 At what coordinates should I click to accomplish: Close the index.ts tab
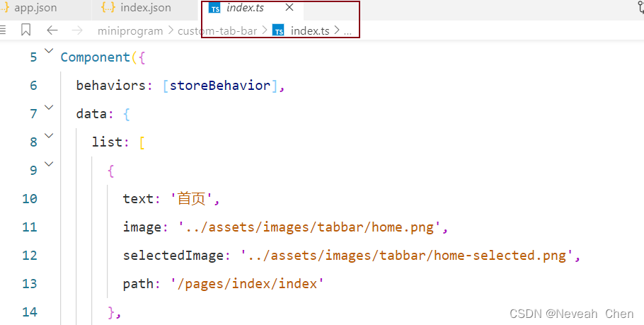tap(289, 7)
